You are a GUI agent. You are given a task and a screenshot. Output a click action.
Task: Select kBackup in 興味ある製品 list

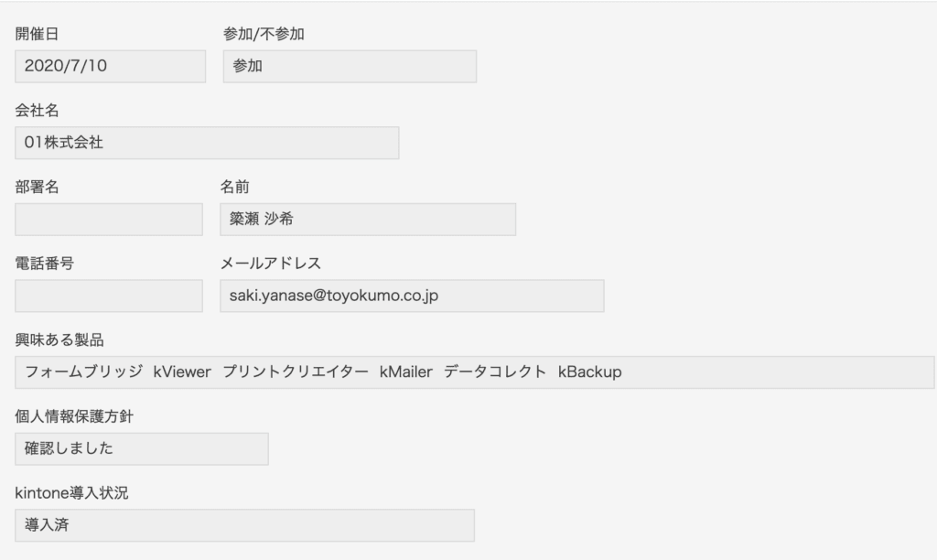coord(590,372)
